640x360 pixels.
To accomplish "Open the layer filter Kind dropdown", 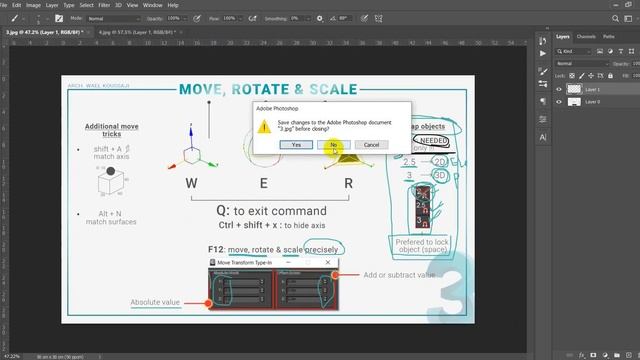I will coord(573,51).
